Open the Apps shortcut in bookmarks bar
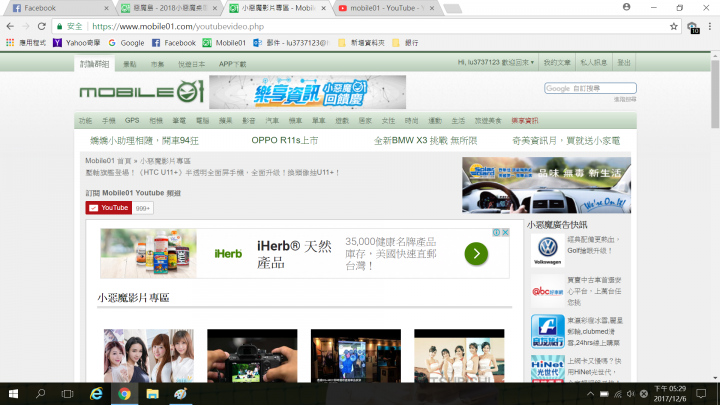The width and height of the screenshot is (720, 405). pos(26,43)
